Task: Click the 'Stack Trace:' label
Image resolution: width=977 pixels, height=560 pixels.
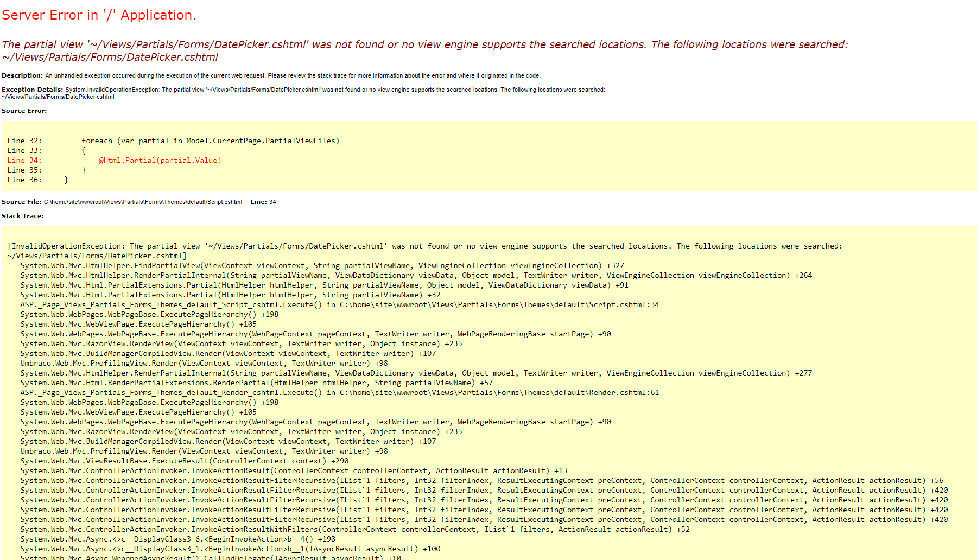Action: point(22,215)
